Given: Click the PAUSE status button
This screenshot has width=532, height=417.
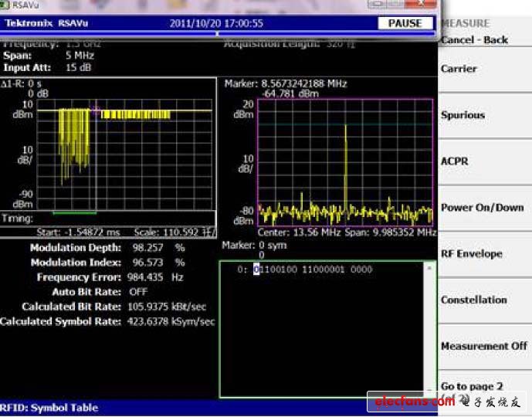Looking at the screenshot, I should (x=405, y=23).
